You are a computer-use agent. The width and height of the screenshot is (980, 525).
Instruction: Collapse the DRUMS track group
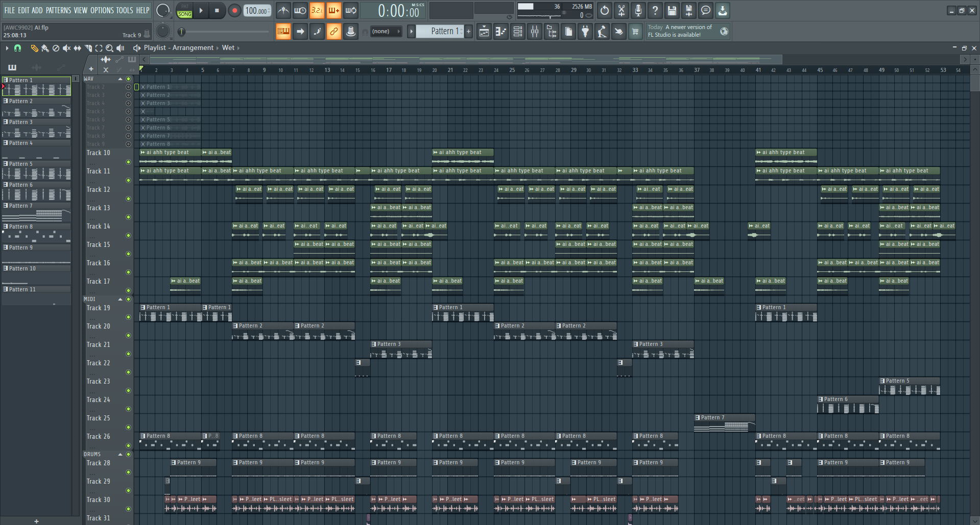[121, 455]
